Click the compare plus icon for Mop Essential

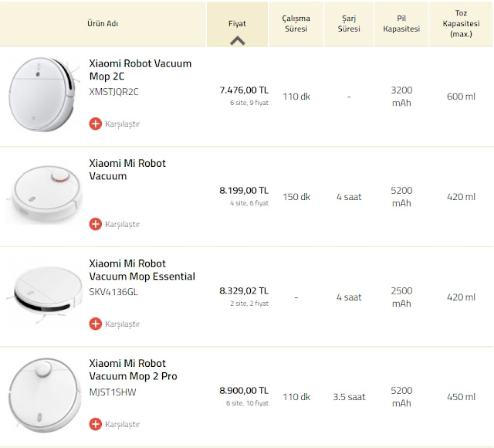tap(96, 324)
